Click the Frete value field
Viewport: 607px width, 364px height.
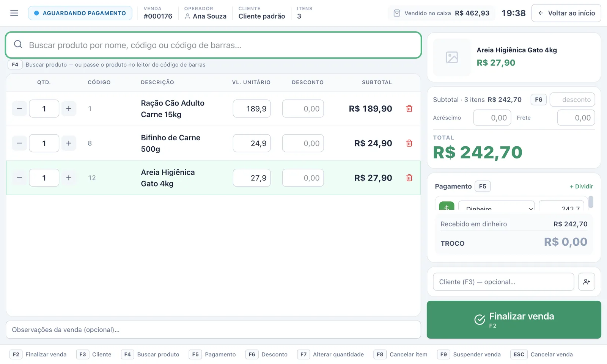[576, 118]
